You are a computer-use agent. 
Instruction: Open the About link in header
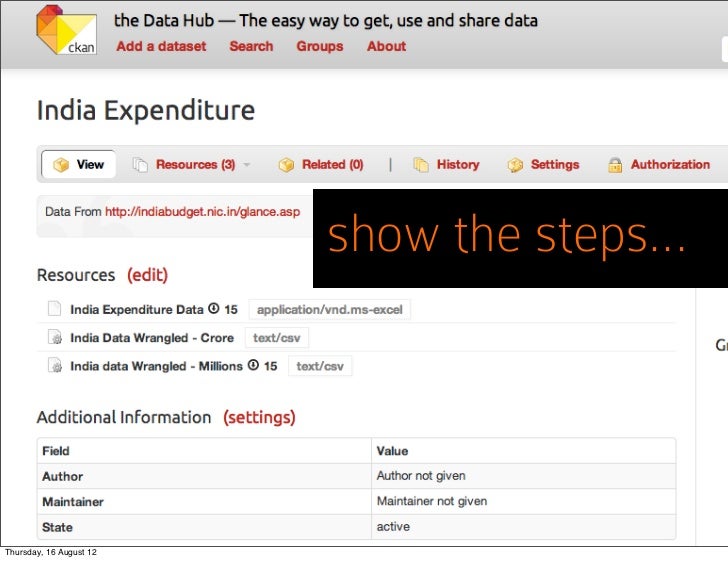(x=386, y=46)
